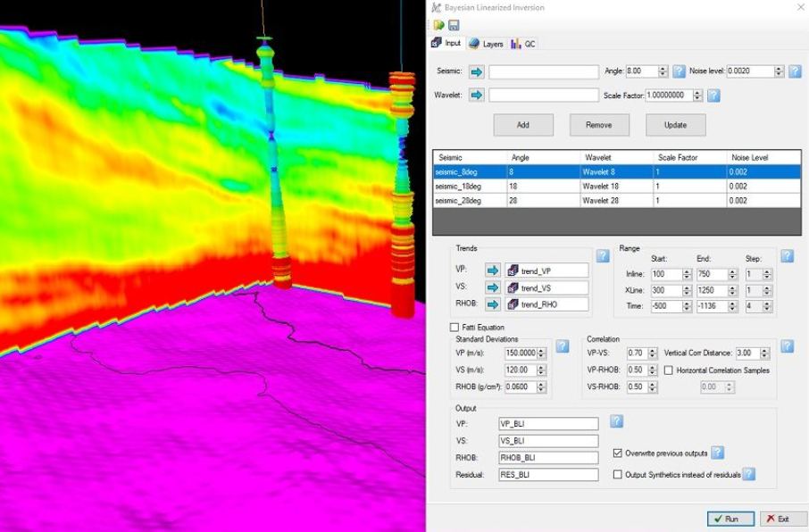The width and height of the screenshot is (809, 532).
Task: Insert VP trend using its blue arrow
Action: [x=493, y=270]
